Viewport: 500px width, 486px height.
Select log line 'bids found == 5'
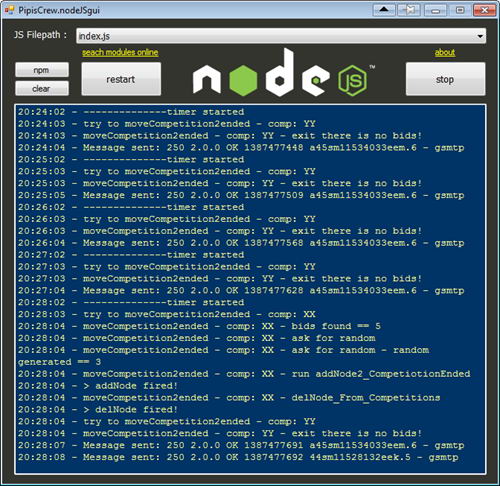pos(199,326)
